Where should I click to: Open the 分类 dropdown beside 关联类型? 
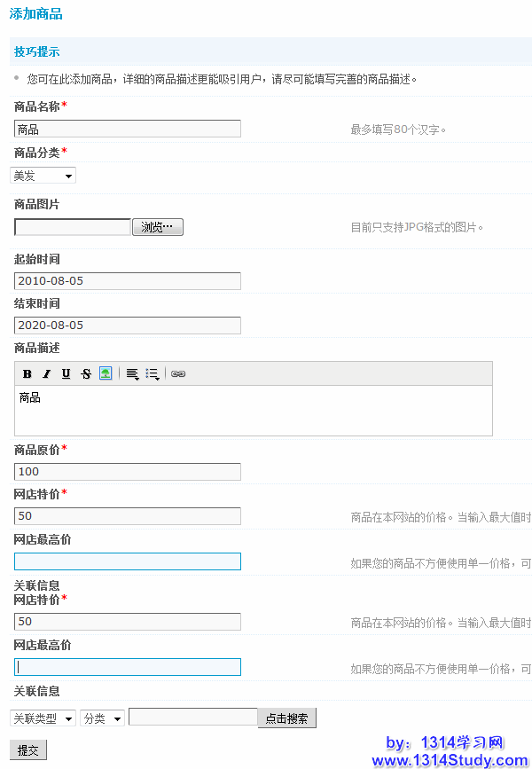(x=102, y=718)
